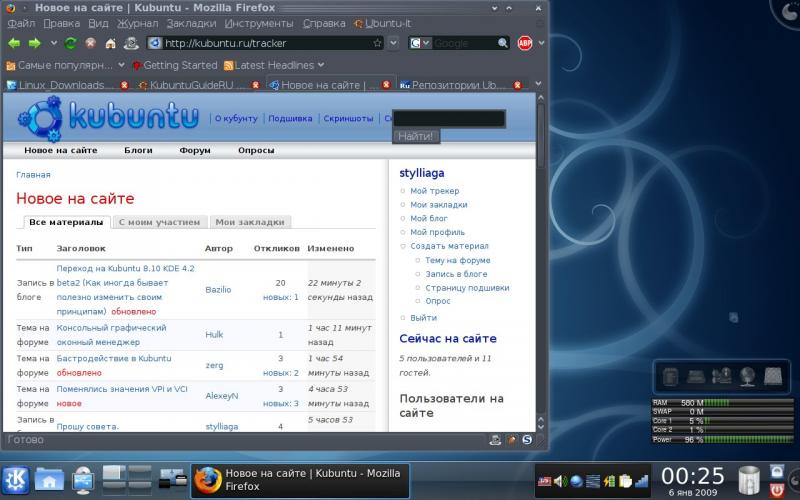Image resolution: width=800 pixels, height=500 pixels.
Task: Open the device notifier icon in panel
Action: (83, 480)
